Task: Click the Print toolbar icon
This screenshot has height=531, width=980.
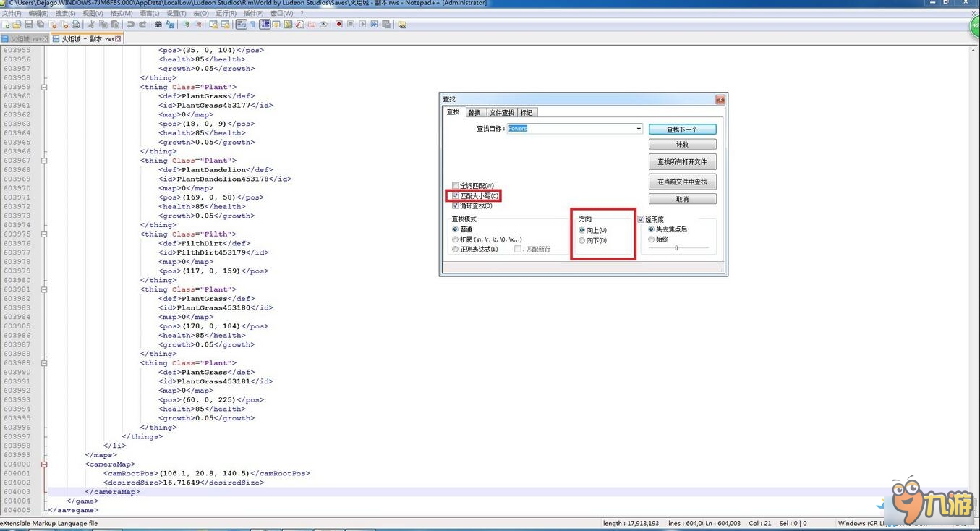Action: point(75,24)
